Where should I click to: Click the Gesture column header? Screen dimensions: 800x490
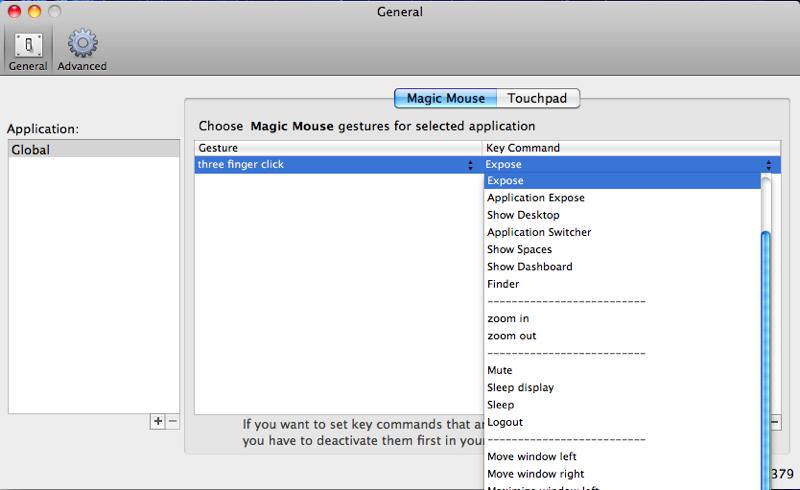(x=338, y=148)
